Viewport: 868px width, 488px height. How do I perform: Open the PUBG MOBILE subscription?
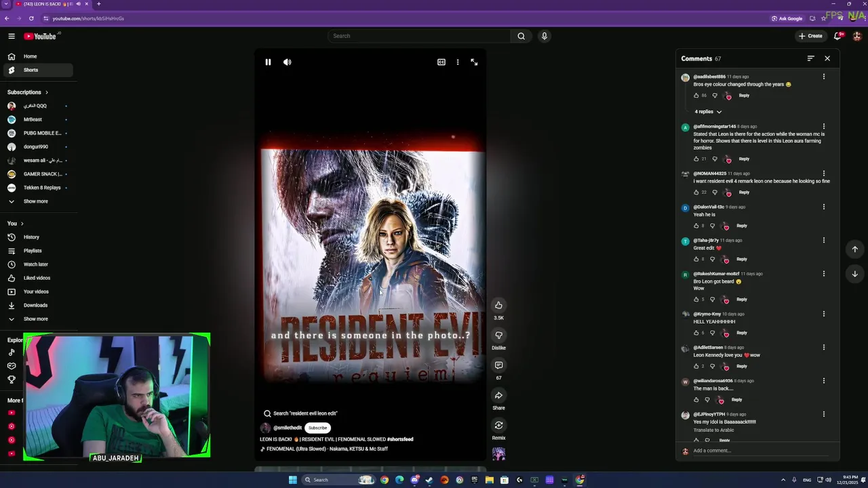(37, 133)
